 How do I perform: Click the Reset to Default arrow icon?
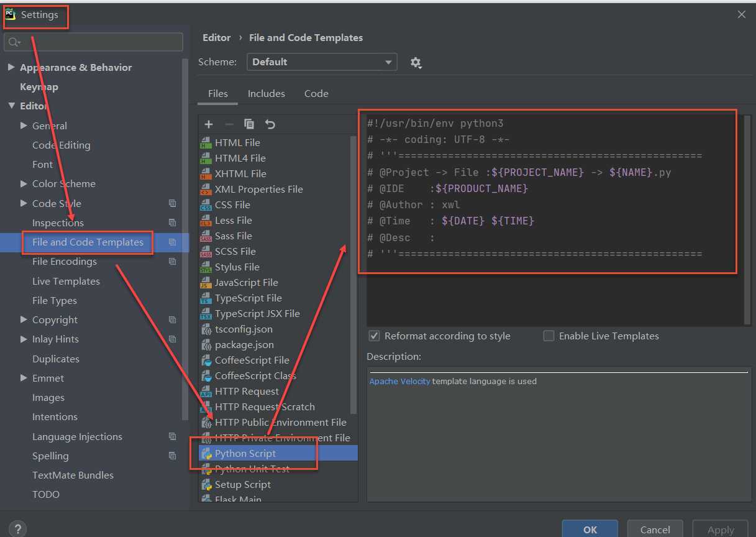pos(270,124)
